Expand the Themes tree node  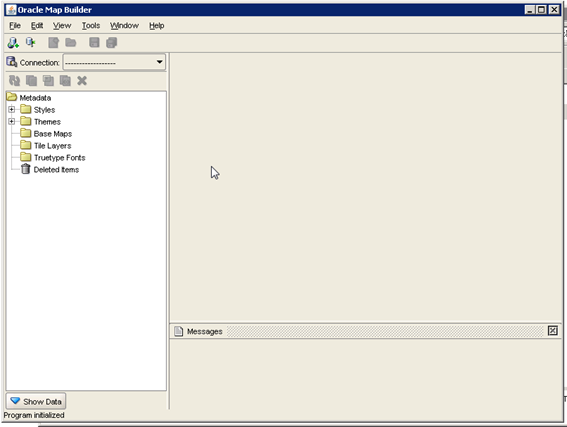click(x=12, y=121)
